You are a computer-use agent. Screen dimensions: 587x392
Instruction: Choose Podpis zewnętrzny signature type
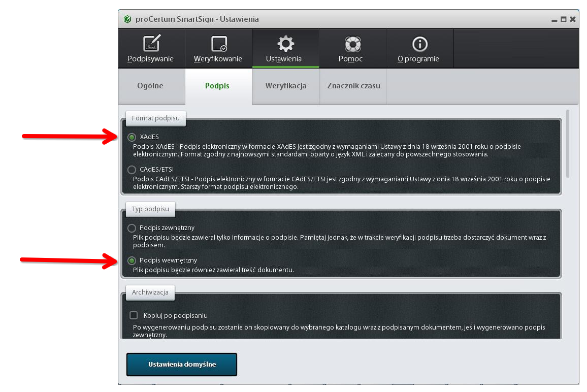(x=132, y=228)
